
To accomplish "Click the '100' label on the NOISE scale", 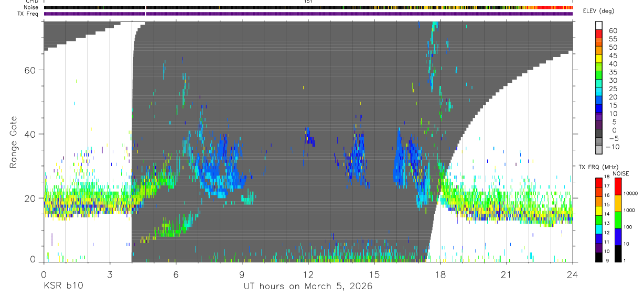I will coord(628,227).
